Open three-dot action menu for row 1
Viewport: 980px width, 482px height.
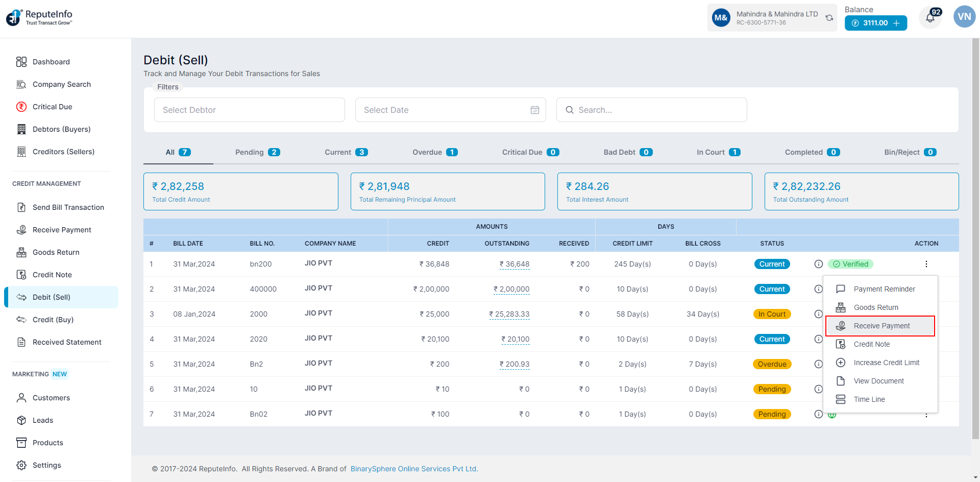pos(926,264)
